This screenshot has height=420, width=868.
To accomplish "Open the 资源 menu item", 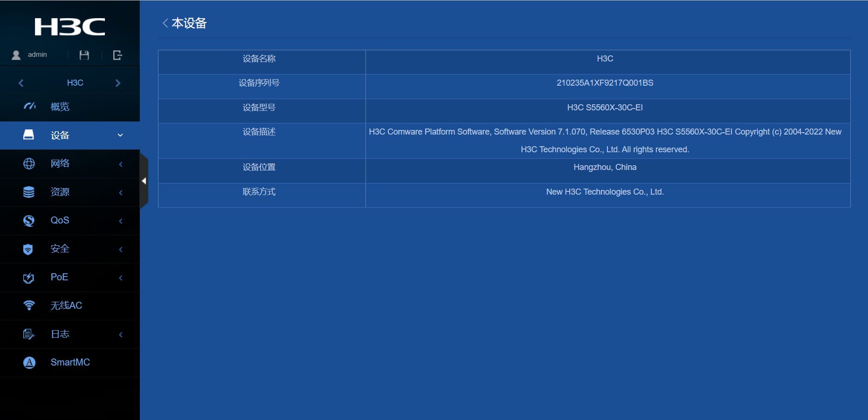I will tap(70, 192).
